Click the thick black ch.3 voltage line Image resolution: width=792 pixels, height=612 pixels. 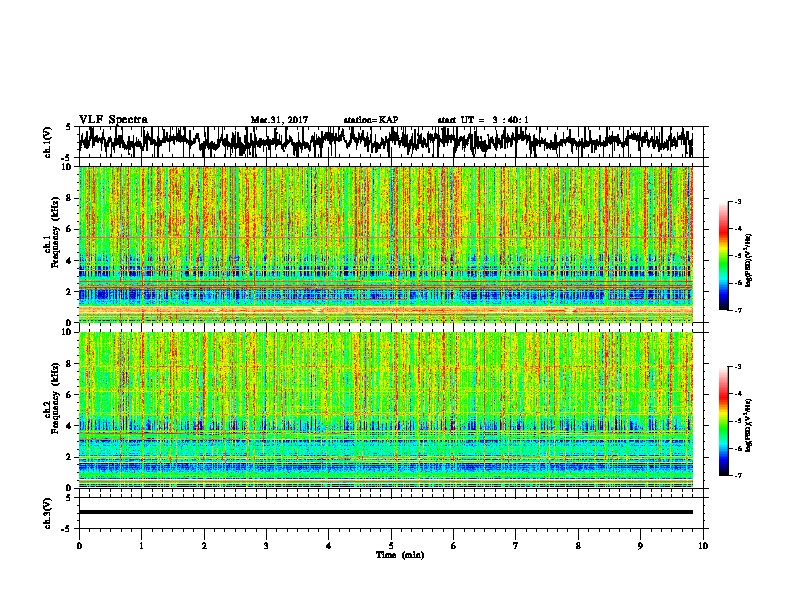[385, 512]
